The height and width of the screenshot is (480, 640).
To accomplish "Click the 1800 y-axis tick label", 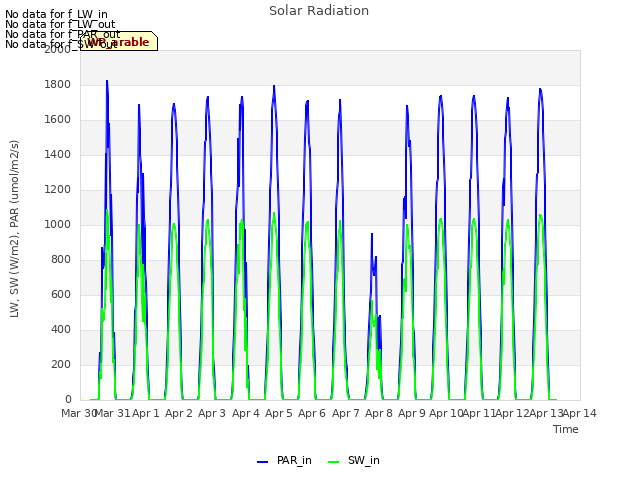I will (x=58, y=84).
